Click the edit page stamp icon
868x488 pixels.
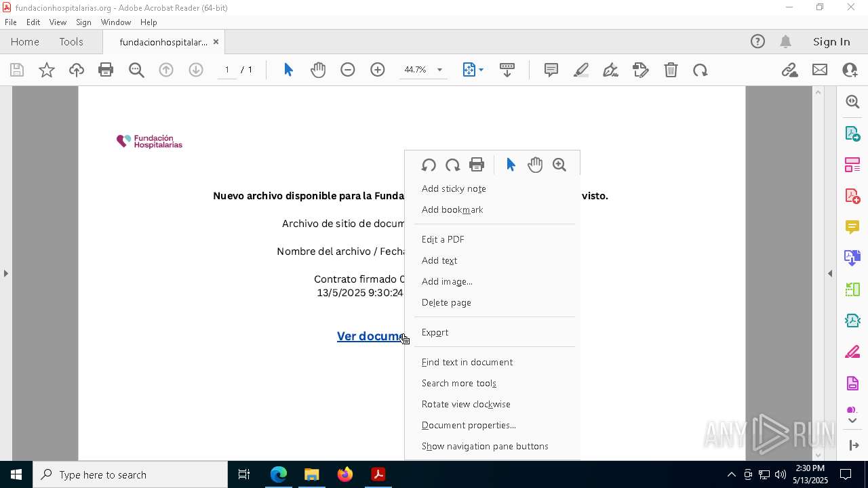(x=641, y=70)
